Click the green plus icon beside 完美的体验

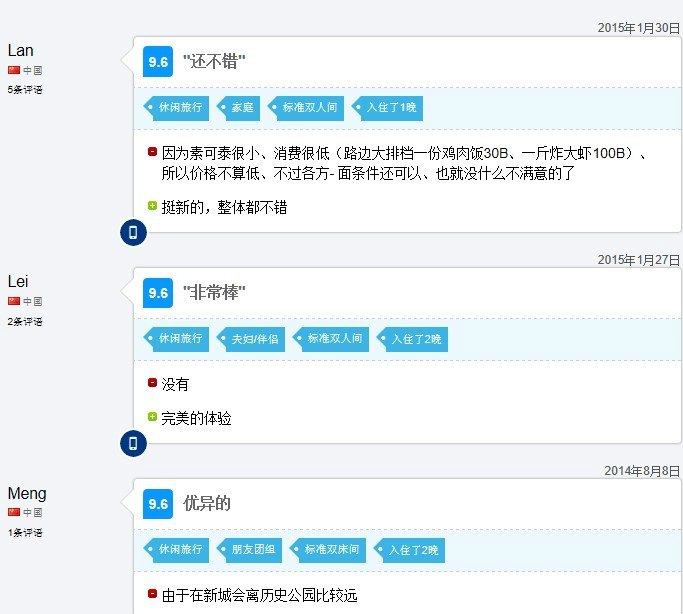(x=152, y=417)
